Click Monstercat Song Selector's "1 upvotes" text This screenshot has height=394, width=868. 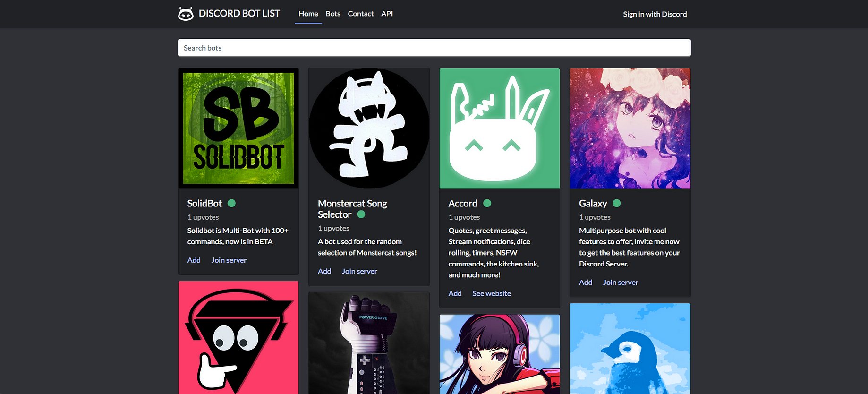click(x=334, y=228)
